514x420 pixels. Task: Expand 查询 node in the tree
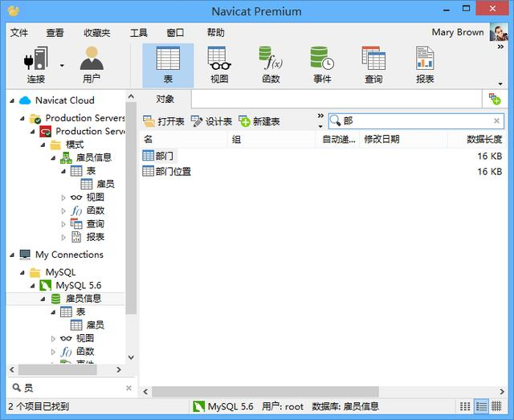tap(63, 224)
